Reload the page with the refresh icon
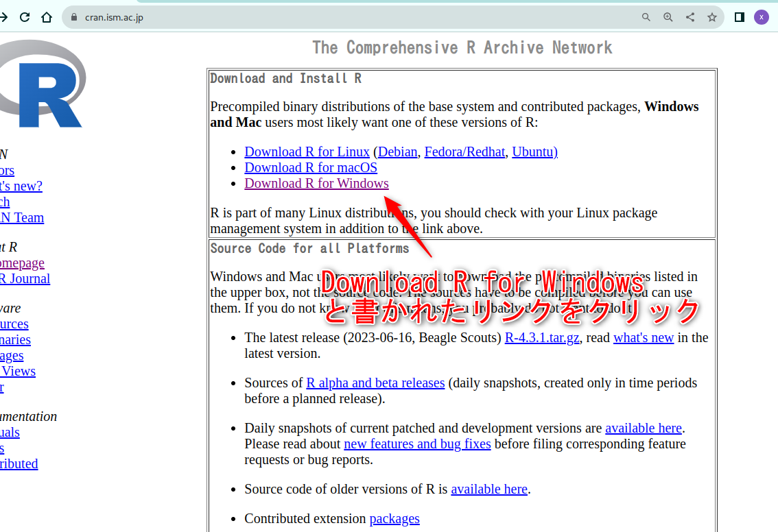 tap(25, 17)
